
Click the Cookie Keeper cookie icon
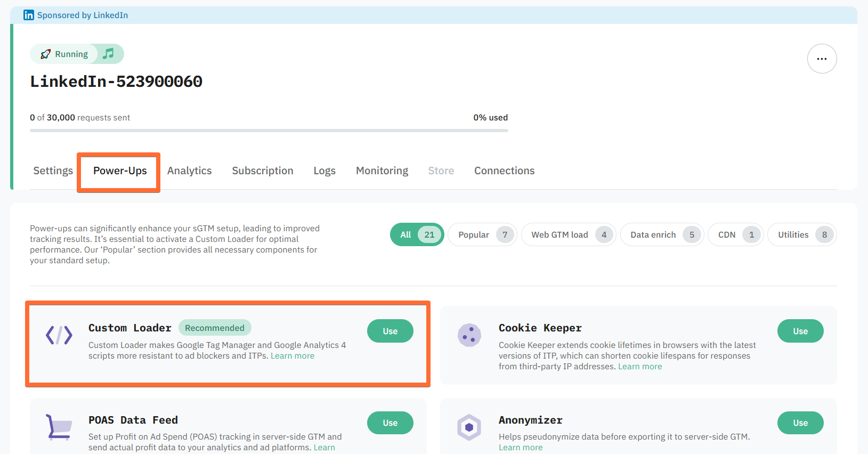click(469, 335)
